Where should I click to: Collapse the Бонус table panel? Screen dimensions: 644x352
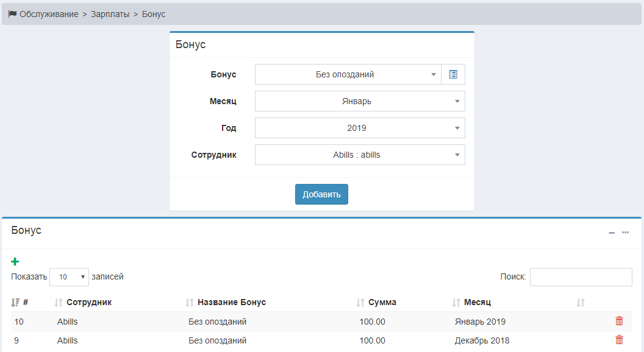(x=612, y=233)
